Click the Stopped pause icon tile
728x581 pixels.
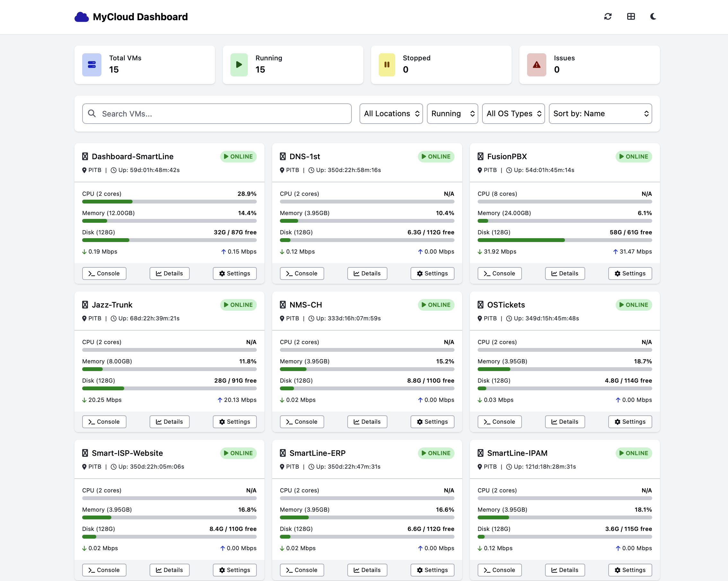click(x=387, y=65)
